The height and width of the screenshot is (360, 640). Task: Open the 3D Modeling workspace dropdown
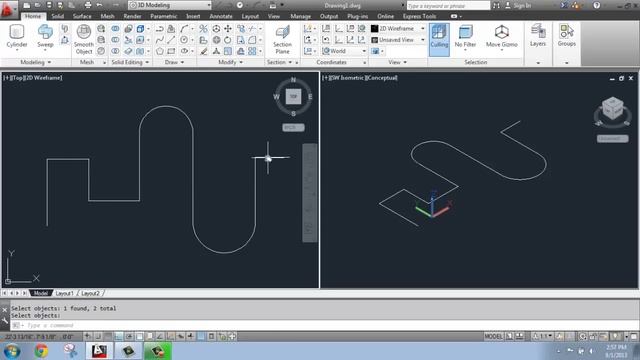pyautogui.click(x=169, y=5)
